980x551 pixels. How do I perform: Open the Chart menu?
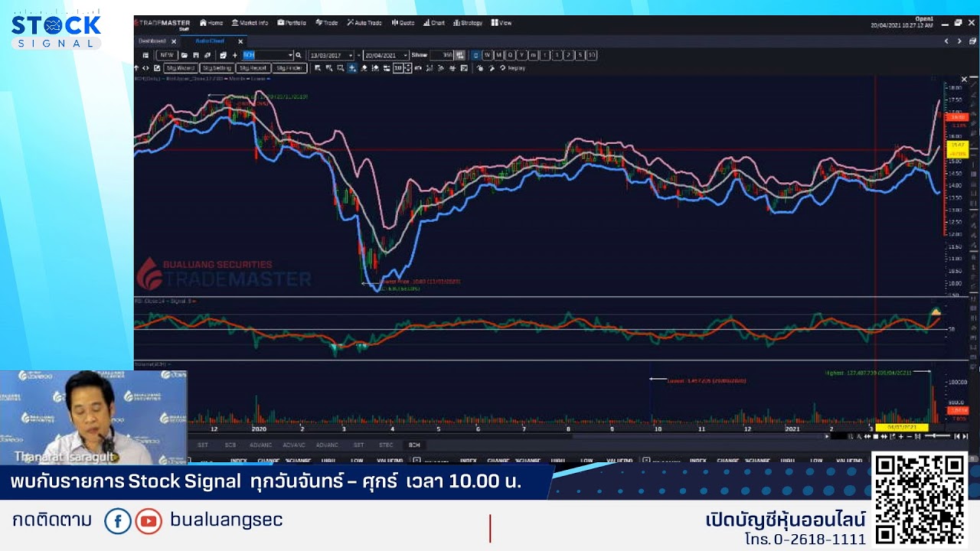[434, 23]
